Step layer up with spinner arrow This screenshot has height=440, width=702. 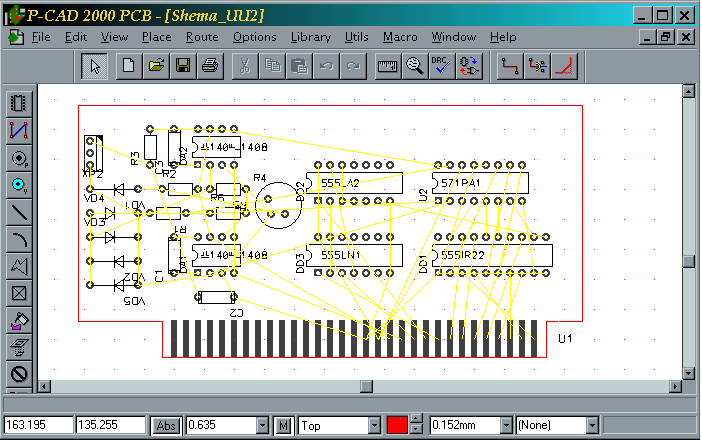[x=416, y=419]
